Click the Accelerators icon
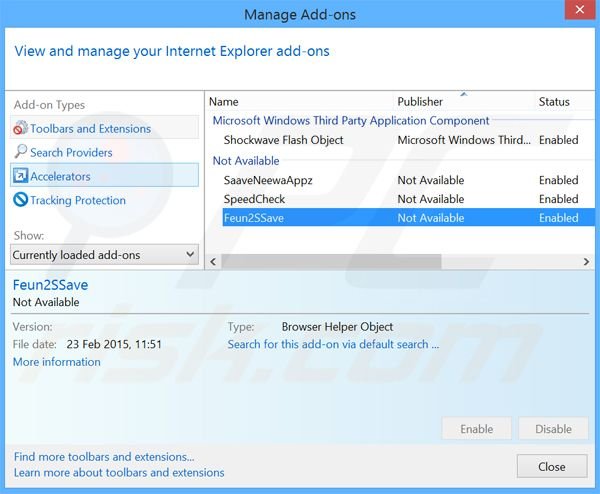The width and height of the screenshot is (600, 494). pyautogui.click(x=20, y=177)
